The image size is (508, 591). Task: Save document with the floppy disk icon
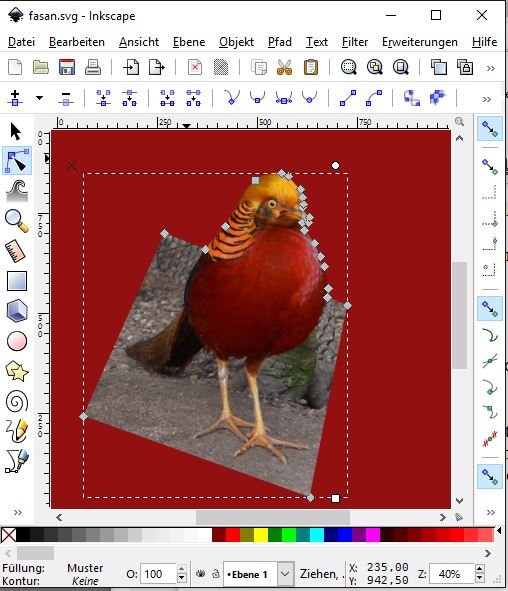point(67,68)
